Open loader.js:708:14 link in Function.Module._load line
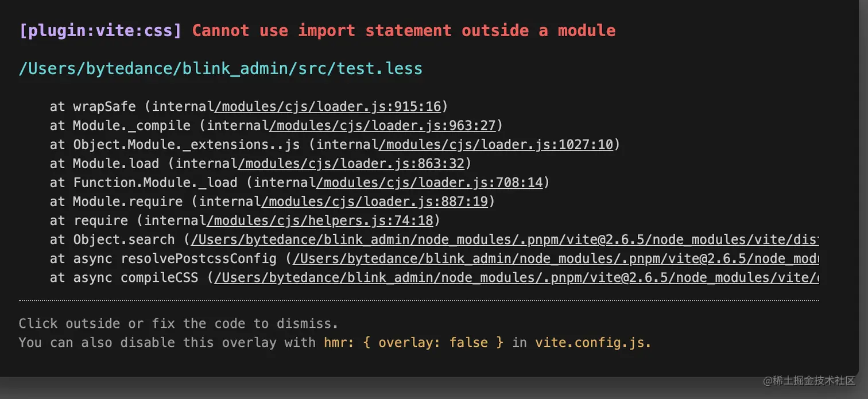 (429, 183)
